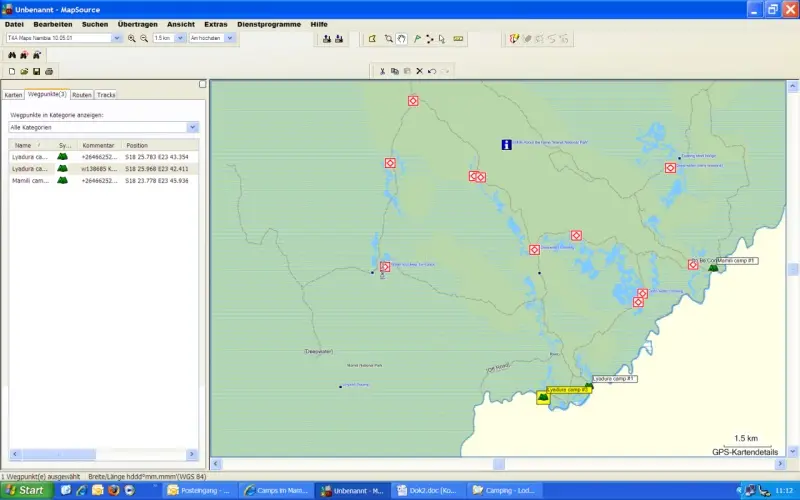Click the Windows Start button
The height and width of the screenshot is (500, 800).
click(x=27, y=490)
